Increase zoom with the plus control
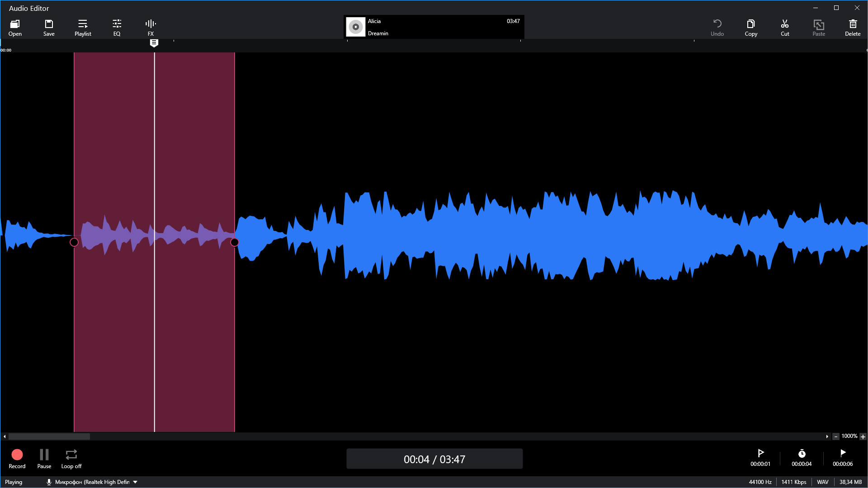 (x=864, y=436)
